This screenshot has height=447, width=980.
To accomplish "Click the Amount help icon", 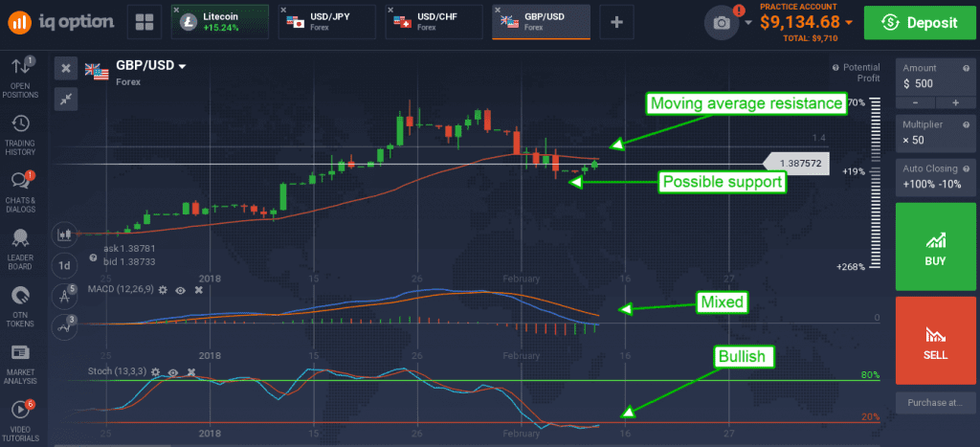I will pyautogui.click(x=965, y=68).
